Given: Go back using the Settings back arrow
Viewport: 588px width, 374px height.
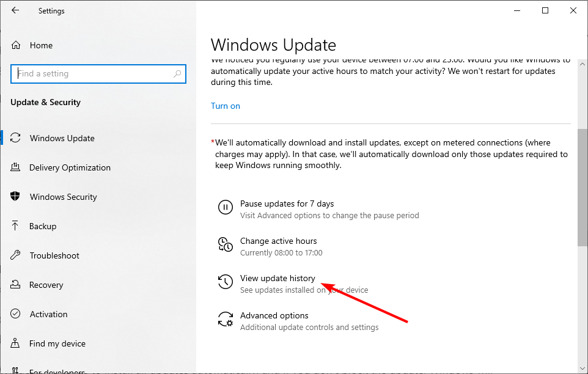Looking at the screenshot, I should (x=15, y=10).
